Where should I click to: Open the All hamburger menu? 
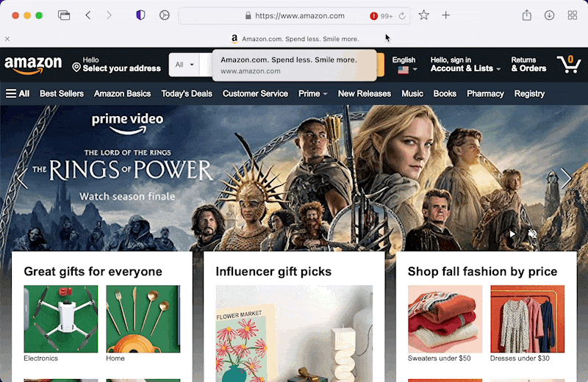pos(18,93)
